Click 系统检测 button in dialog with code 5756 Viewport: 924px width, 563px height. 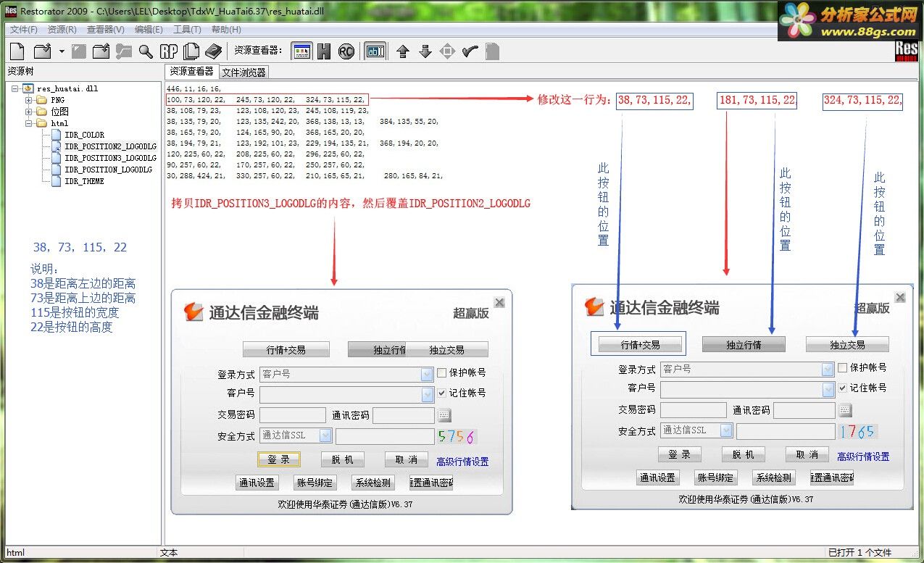click(372, 483)
